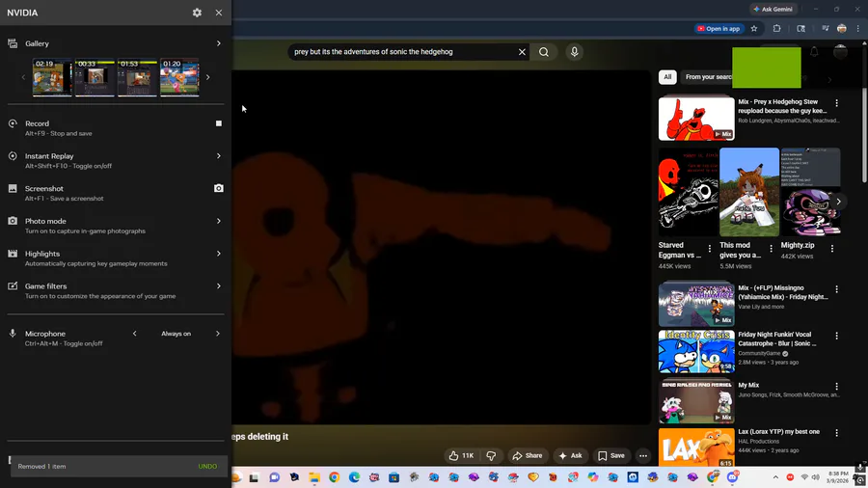Switch microphone mode to previous option

pyautogui.click(x=134, y=334)
